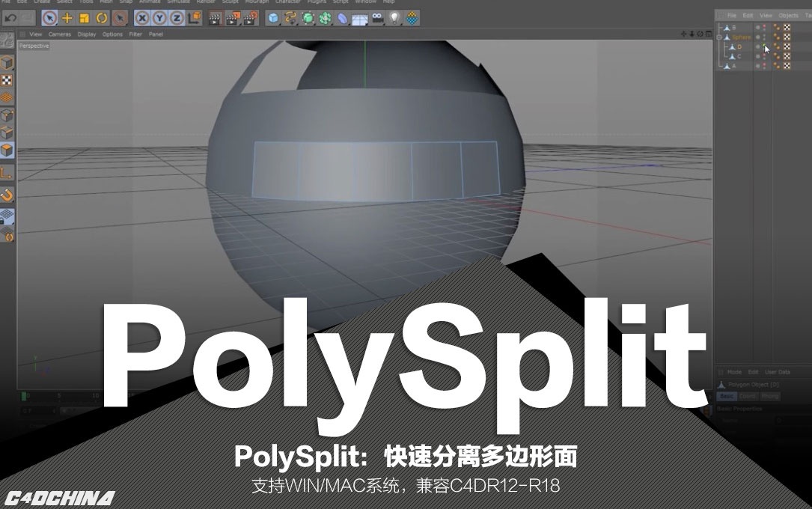This screenshot has height=509, width=812.
Task: Toggle the Z axis lock
Action: (177, 18)
